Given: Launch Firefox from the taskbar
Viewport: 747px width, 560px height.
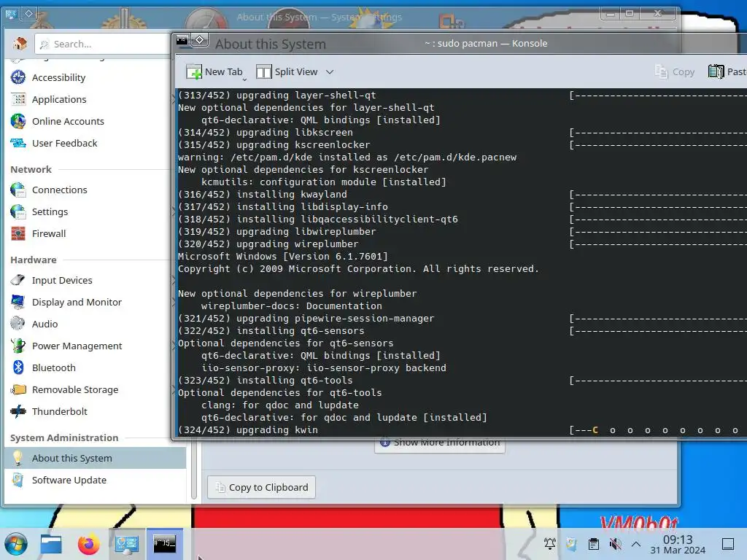Looking at the screenshot, I should click(x=88, y=544).
